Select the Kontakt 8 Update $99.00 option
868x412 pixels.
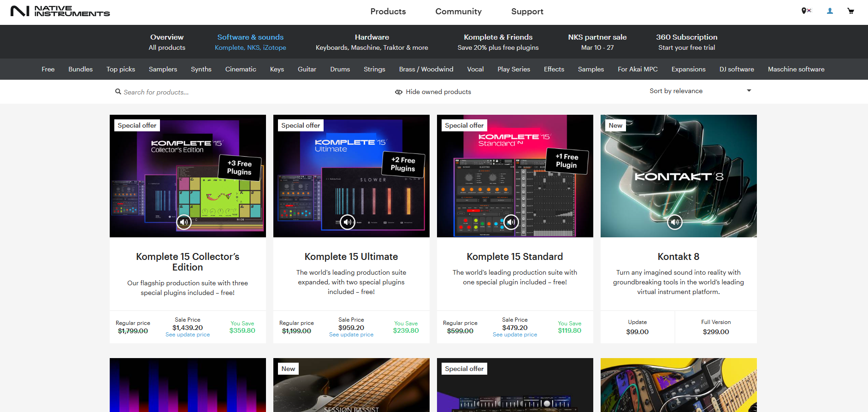point(638,327)
